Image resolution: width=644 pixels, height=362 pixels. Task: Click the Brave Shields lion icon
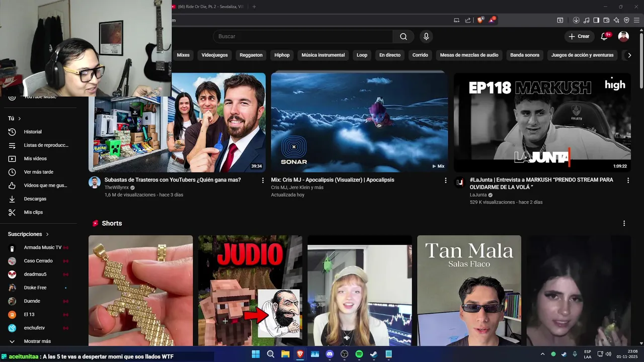pos(480,20)
